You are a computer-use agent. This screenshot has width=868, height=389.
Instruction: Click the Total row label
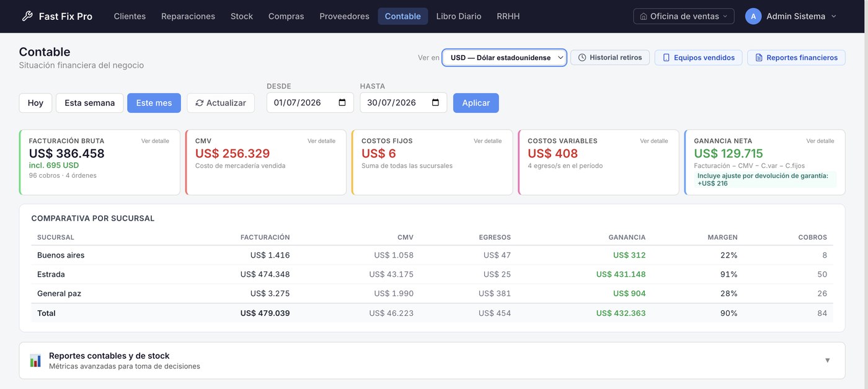click(46, 313)
